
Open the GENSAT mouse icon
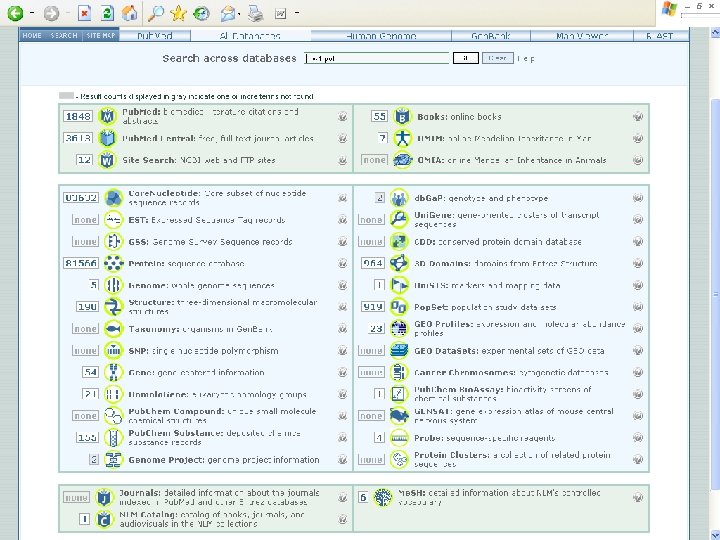[x=399, y=416]
